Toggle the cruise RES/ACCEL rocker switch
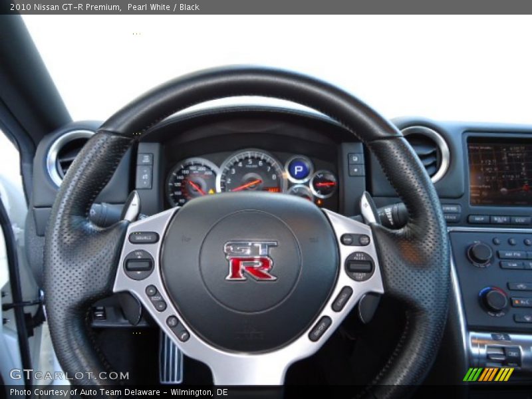This screenshot has width=532, height=399. (359, 266)
